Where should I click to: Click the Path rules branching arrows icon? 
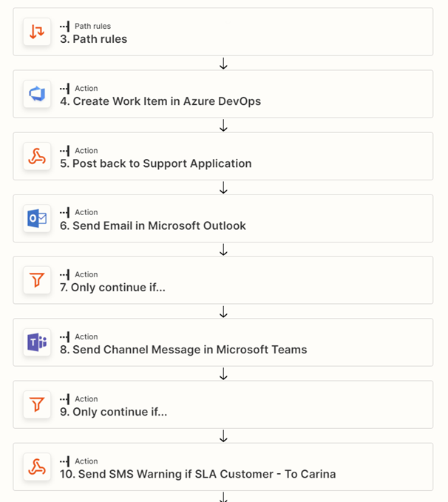[37, 32]
